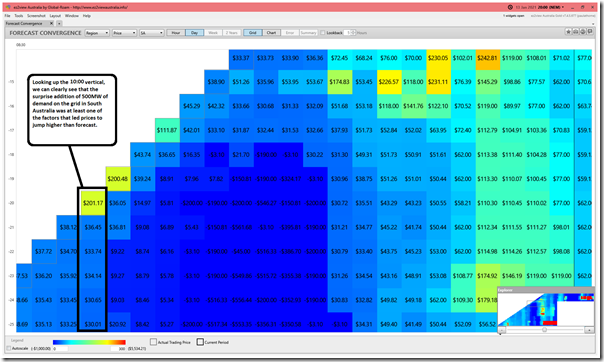Click the -$324.17 cell
604x362 pixels.
[290, 179]
